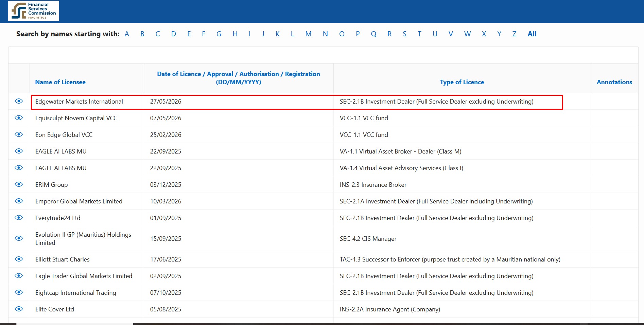
Task: Filter names starting with letter E
Action: tap(189, 34)
